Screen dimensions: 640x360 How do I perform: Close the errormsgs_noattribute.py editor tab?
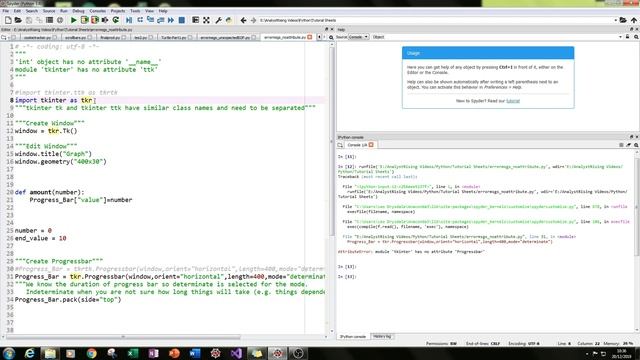(310, 37)
